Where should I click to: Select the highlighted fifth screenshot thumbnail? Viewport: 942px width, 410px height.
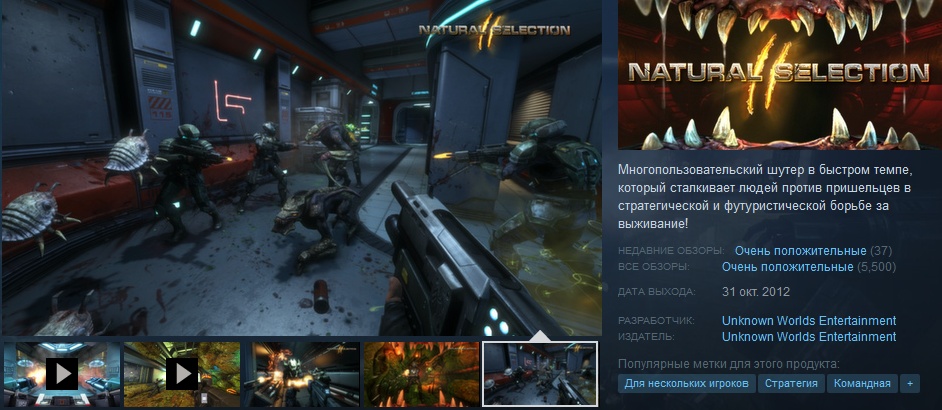540,374
